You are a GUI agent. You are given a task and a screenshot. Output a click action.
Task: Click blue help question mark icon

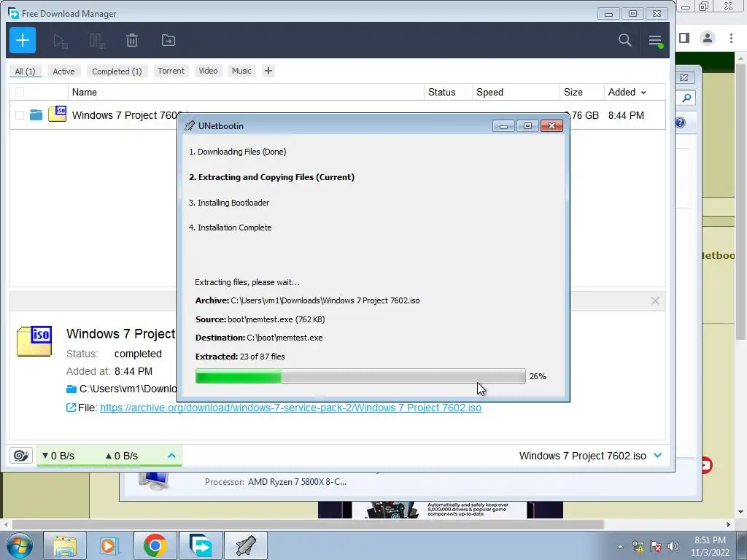tap(681, 122)
